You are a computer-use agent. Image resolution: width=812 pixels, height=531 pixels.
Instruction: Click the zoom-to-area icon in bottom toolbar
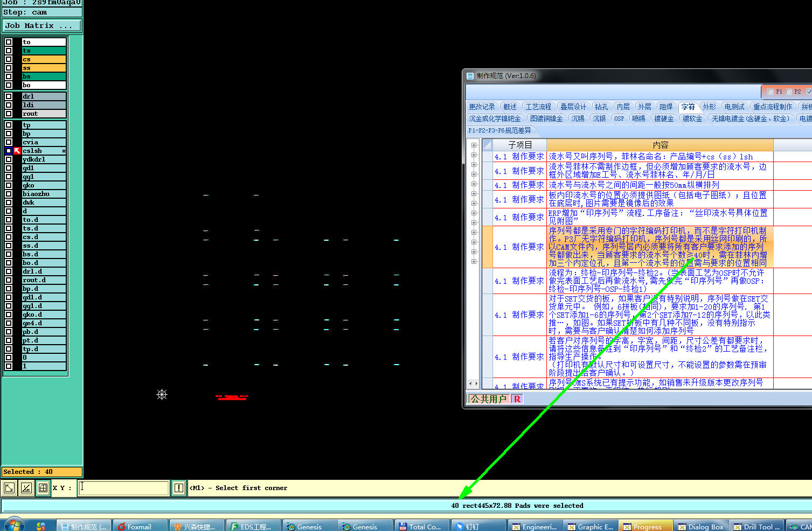(x=9, y=488)
